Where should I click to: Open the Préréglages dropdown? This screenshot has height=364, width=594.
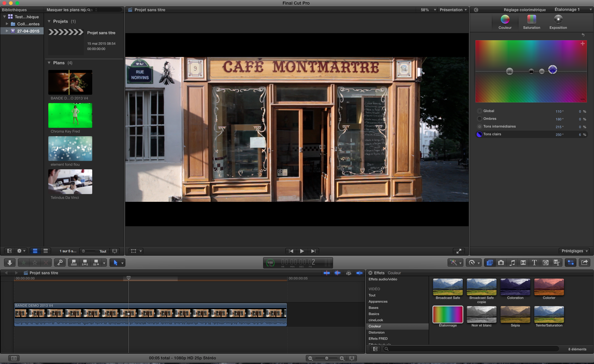pyautogui.click(x=574, y=251)
